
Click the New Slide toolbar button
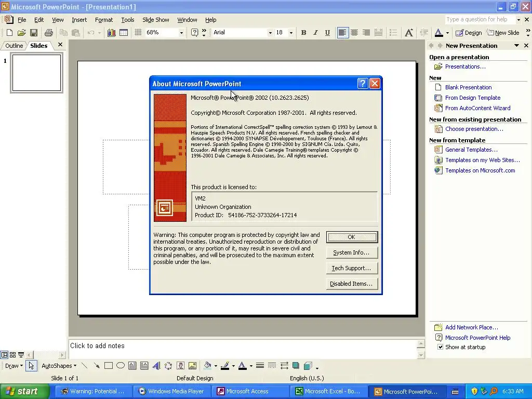pyautogui.click(x=503, y=33)
